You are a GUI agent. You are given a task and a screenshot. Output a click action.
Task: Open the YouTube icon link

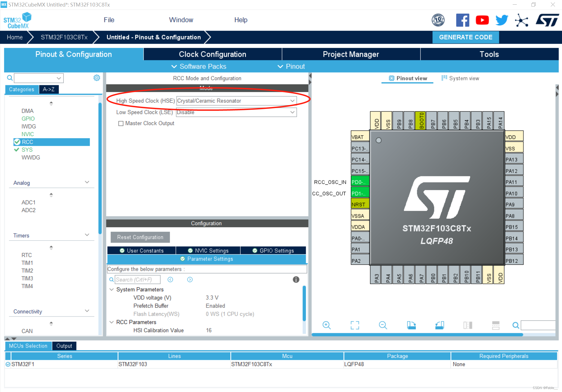pos(482,20)
